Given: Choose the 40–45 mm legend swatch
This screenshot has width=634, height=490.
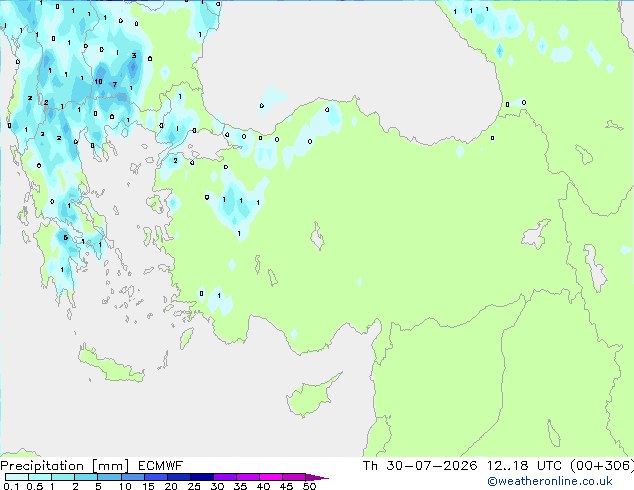Looking at the screenshot, I should (x=271, y=477).
